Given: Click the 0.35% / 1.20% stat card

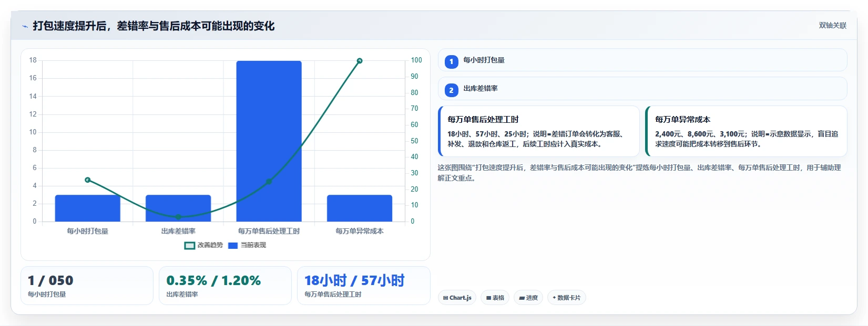Looking at the screenshot, I should point(225,286).
